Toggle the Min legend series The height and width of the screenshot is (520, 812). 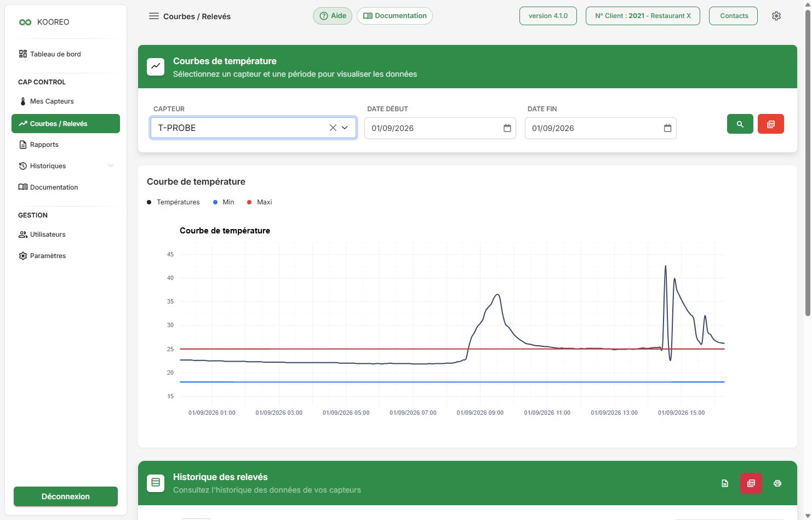tap(224, 202)
